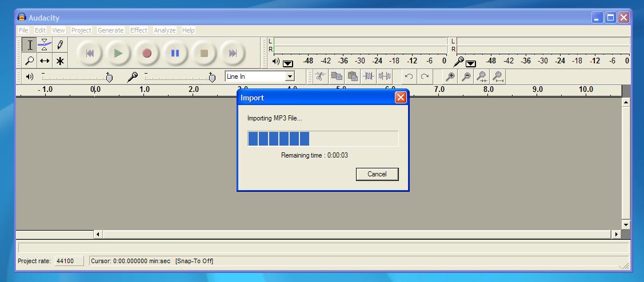Click 'Remaining time : 0:00:03' text
Image resolution: width=644 pixels, height=282 pixels.
tap(315, 156)
